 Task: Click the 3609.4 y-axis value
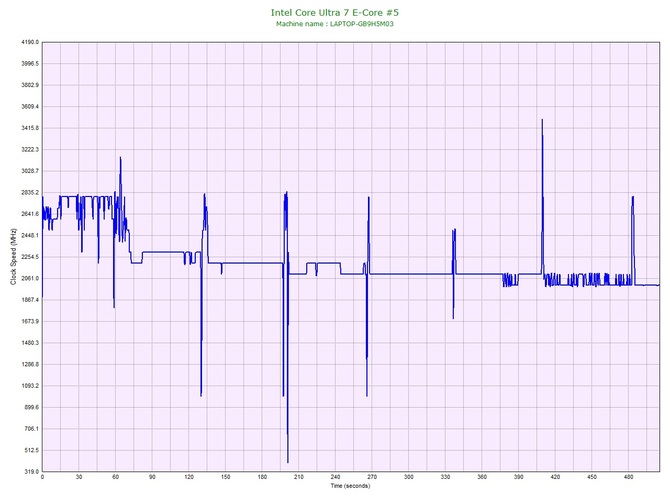pos(30,106)
